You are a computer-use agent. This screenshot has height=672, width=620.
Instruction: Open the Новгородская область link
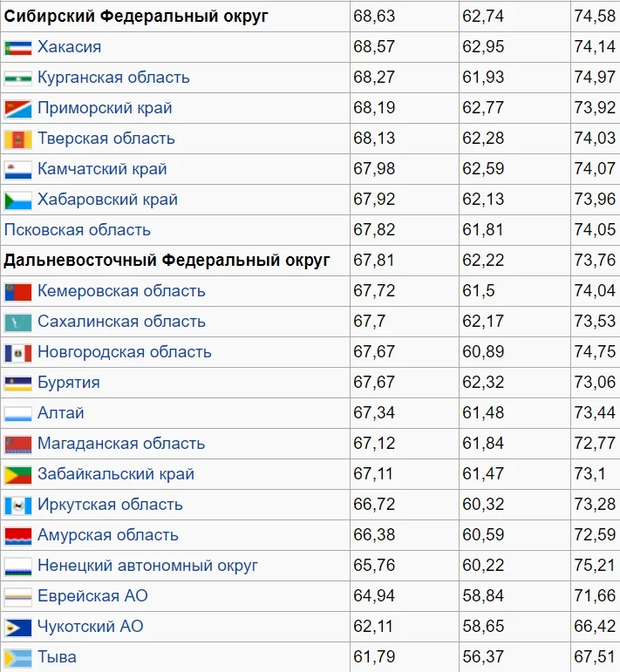click(125, 352)
